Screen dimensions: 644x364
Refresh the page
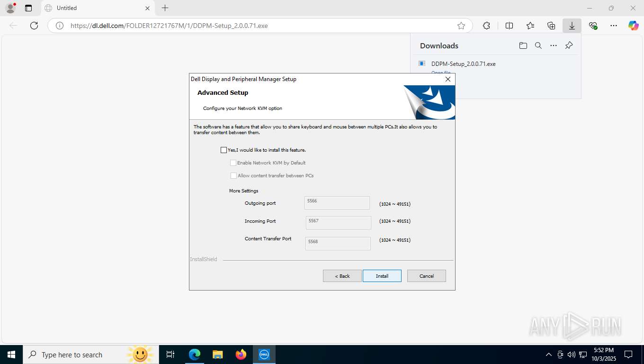point(34,26)
